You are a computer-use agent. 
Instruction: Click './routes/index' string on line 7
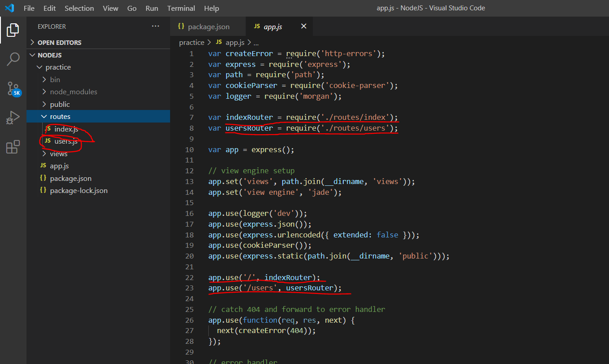(x=355, y=118)
